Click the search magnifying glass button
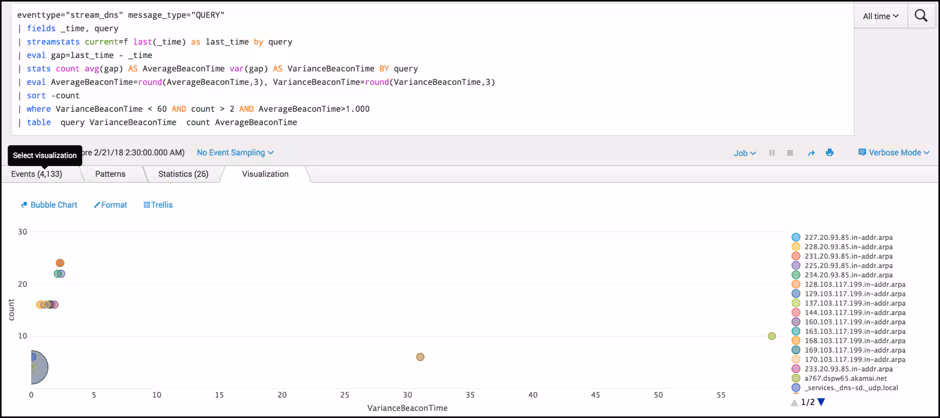The width and height of the screenshot is (940, 418). coord(921,16)
